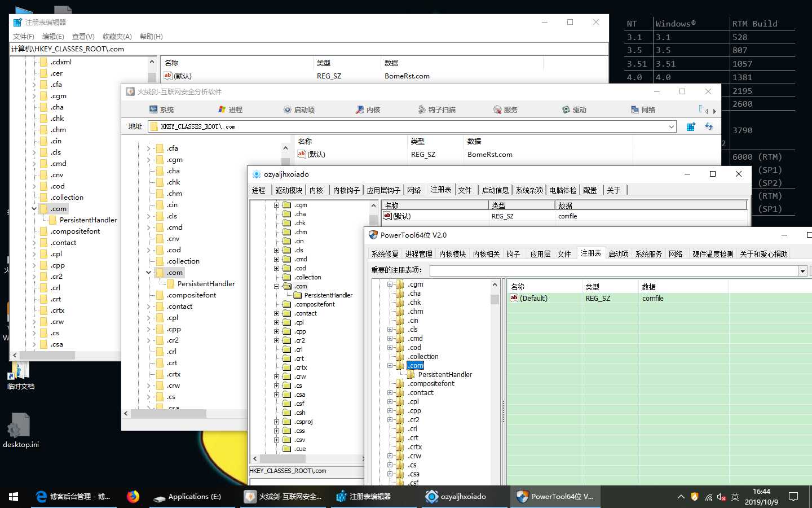Open Applications (E:) taskbar item
This screenshot has height=508, width=812.
[193, 497]
